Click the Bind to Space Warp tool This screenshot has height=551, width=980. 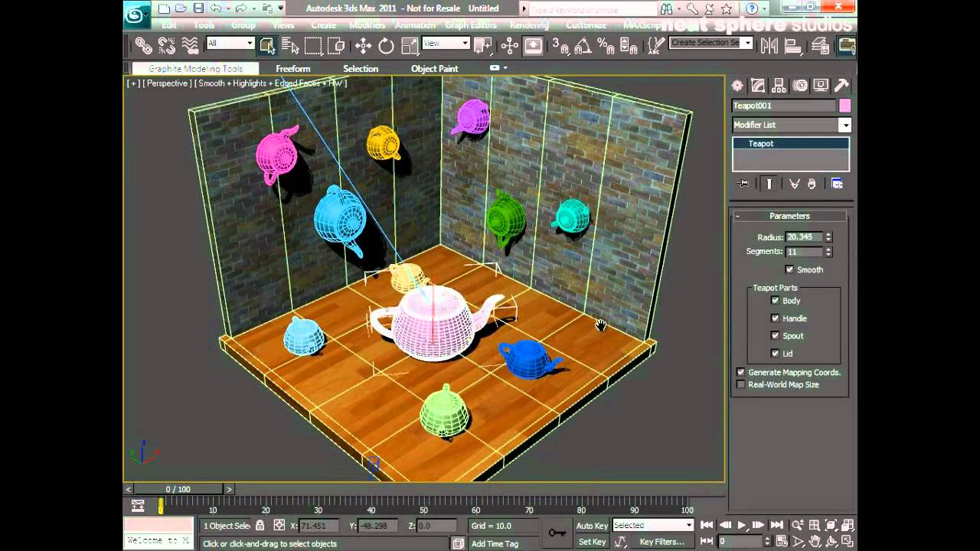click(x=190, y=46)
